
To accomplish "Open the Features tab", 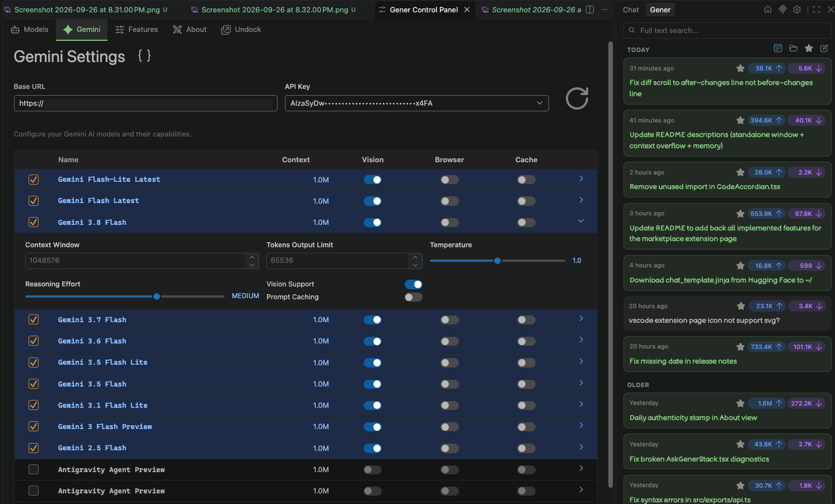I will pos(137,29).
